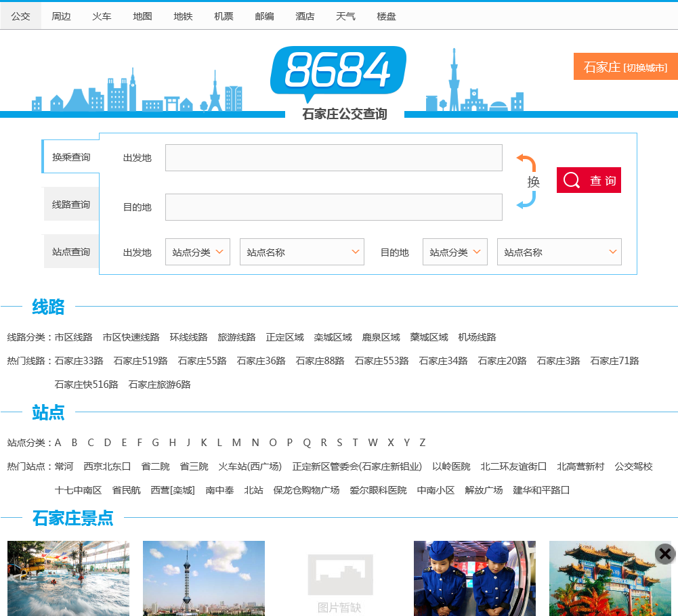This screenshot has height=616, width=678.
Task: Open the 建华和平路口 station link
Action: [541, 490]
